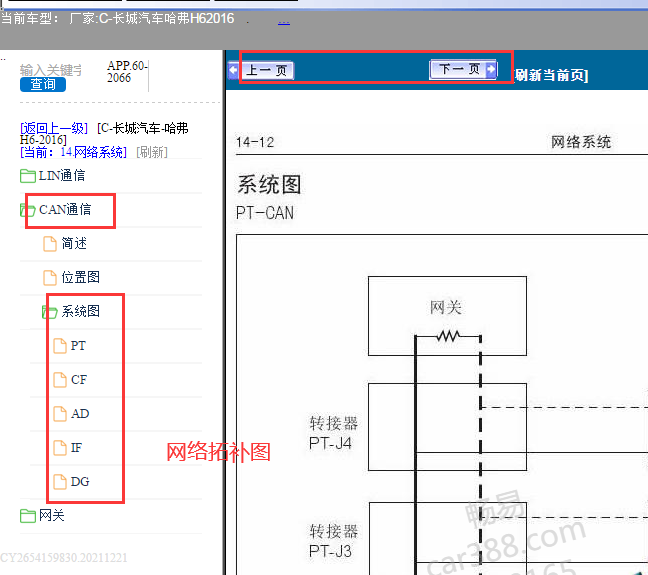Click the 转接器 PT-J4 label
The image size is (648, 575).
(333, 433)
